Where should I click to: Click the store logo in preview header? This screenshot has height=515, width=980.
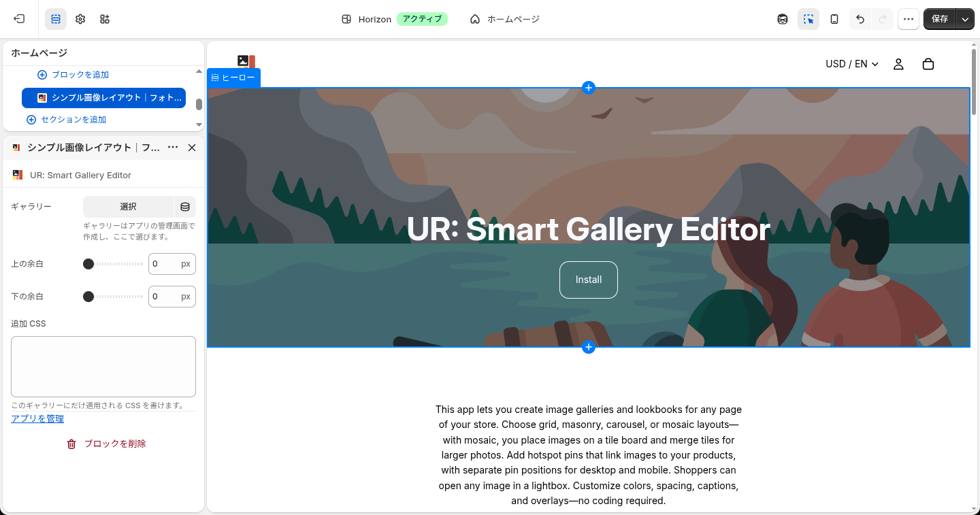[246, 63]
